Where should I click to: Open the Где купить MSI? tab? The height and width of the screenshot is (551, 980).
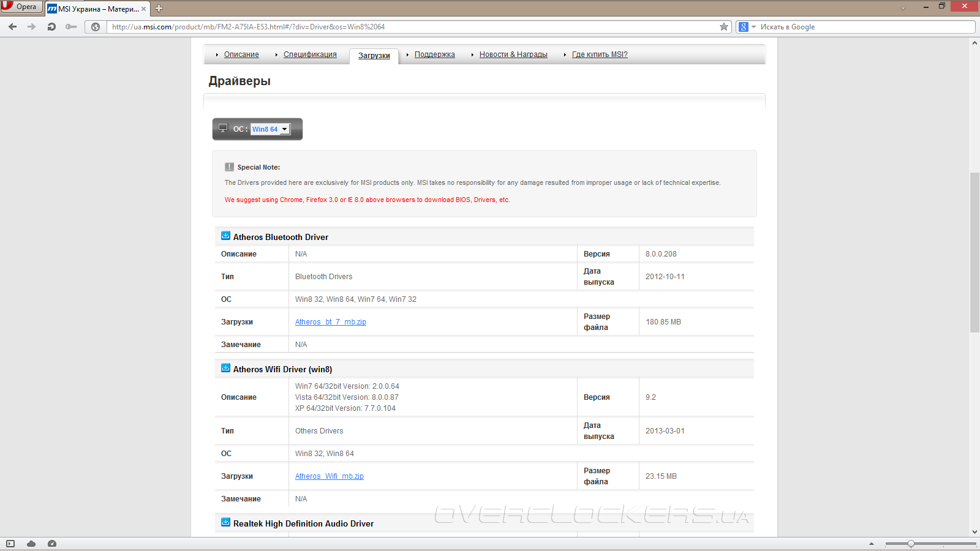point(600,54)
